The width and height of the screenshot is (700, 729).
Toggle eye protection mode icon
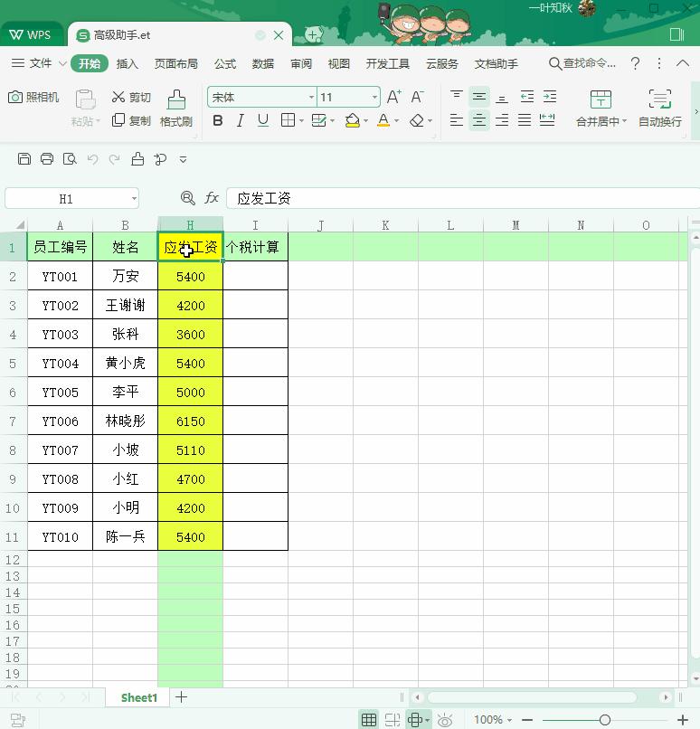pyautogui.click(x=445, y=720)
